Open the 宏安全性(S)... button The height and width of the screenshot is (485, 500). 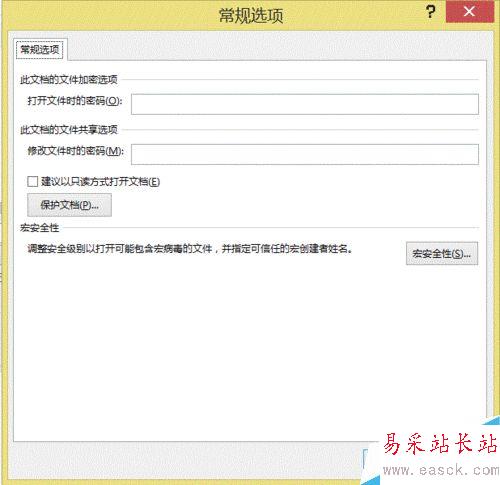coord(442,254)
